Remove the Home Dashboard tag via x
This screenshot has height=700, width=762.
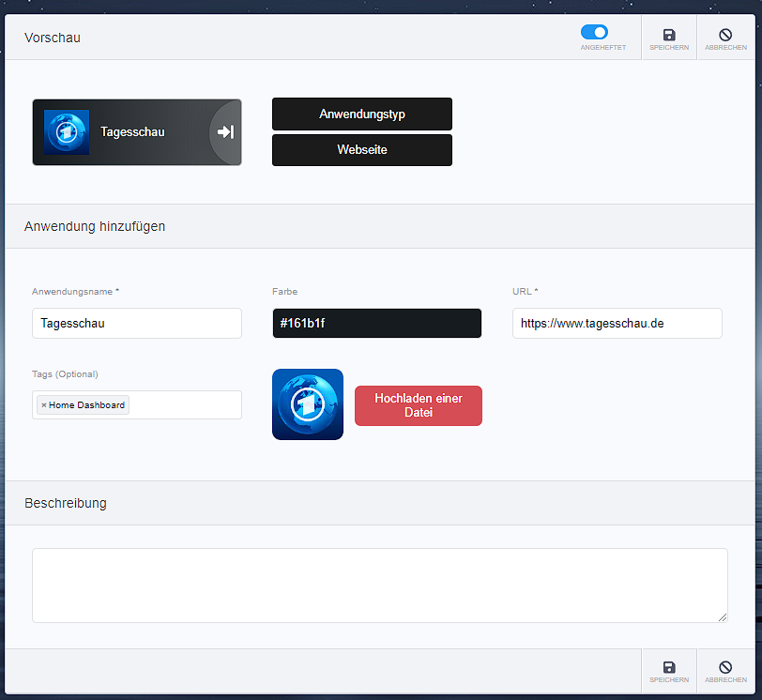click(x=44, y=405)
